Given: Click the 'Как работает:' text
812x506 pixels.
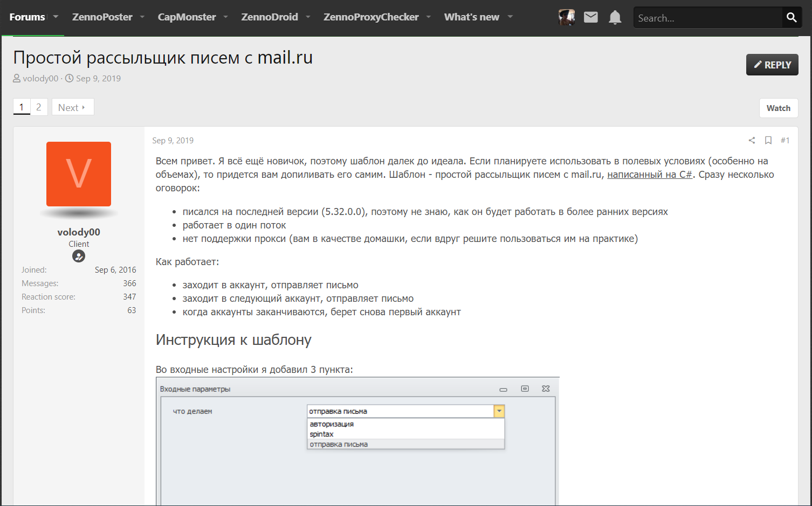Looking at the screenshot, I should 187,262.
